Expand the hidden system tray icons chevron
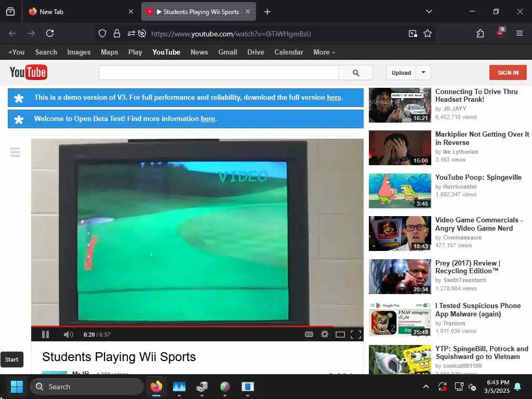 pos(426,387)
